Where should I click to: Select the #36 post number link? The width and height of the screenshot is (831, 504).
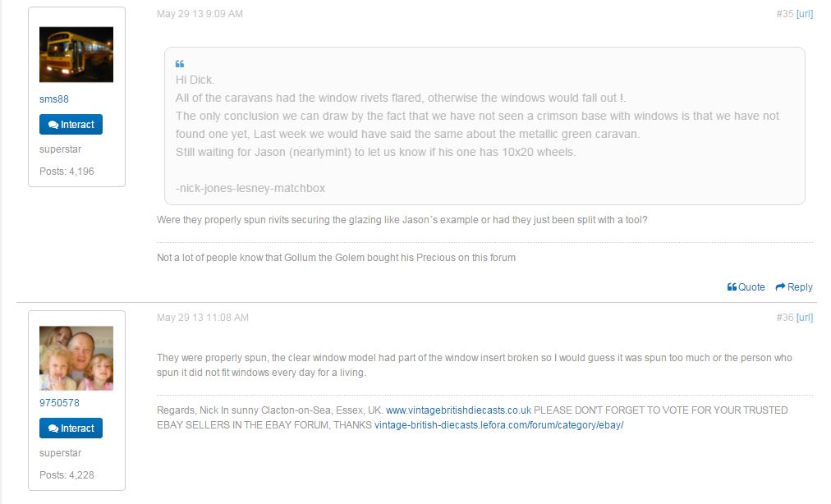point(784,318)
